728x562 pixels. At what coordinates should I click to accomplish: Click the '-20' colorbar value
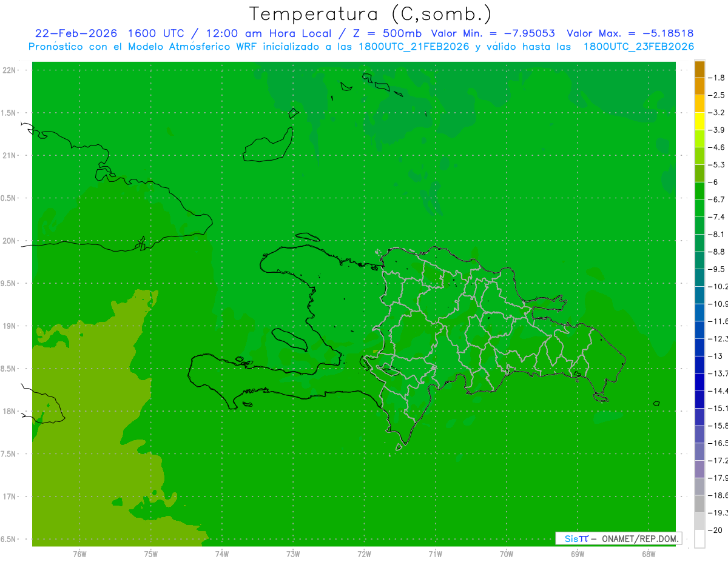pyautogui.click(x=715, y=530)
